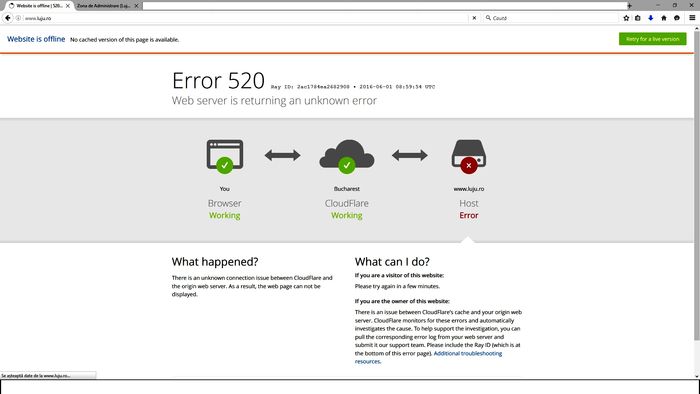The image size is (700, 394).
Task: Click the 'Bucharest' label
Action: tap(347, 189)
